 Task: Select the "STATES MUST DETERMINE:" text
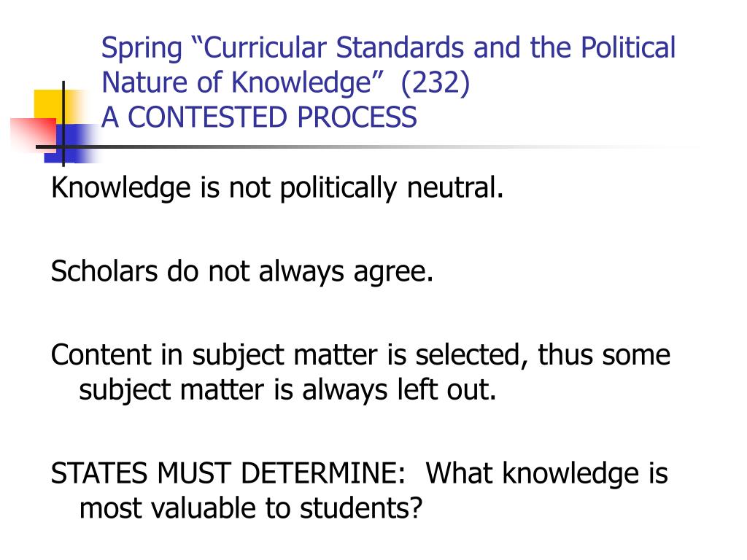(x=228, y=473)
